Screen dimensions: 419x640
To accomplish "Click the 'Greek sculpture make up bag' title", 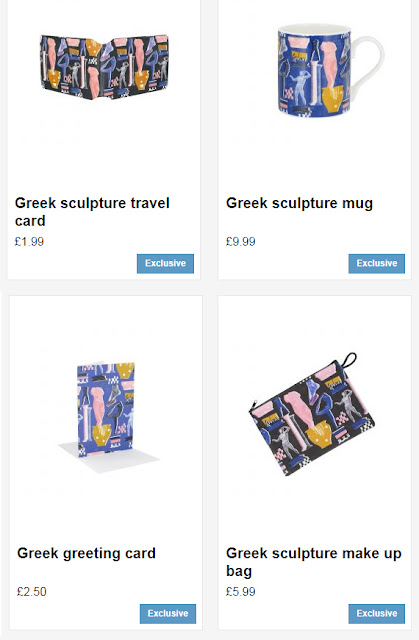I will pos(313,562).
